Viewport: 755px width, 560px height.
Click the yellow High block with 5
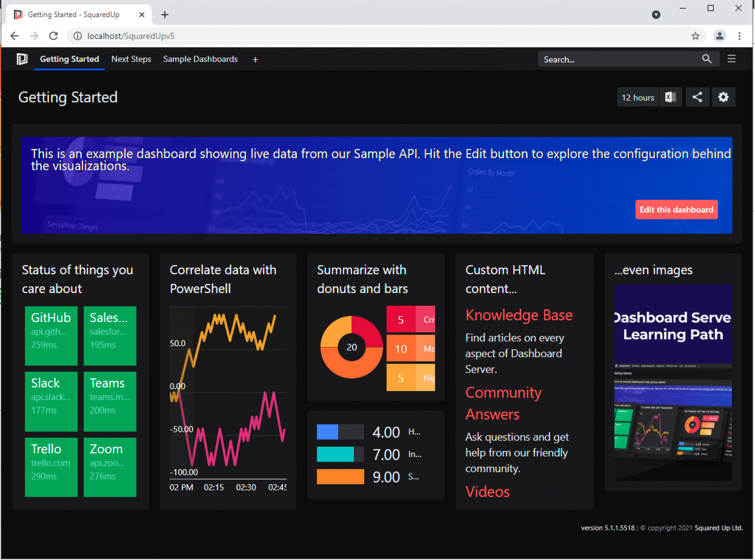click(411, 378)
